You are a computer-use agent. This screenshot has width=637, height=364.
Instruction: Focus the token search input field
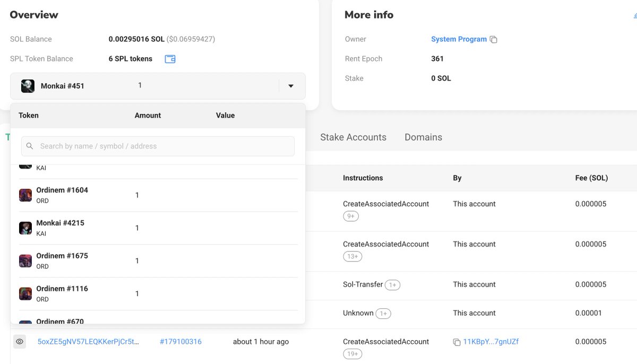[x=158, y=146]
